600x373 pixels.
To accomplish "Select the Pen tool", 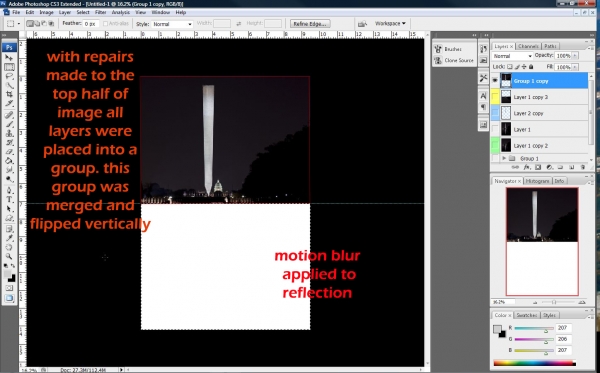I will coord(9,190).
